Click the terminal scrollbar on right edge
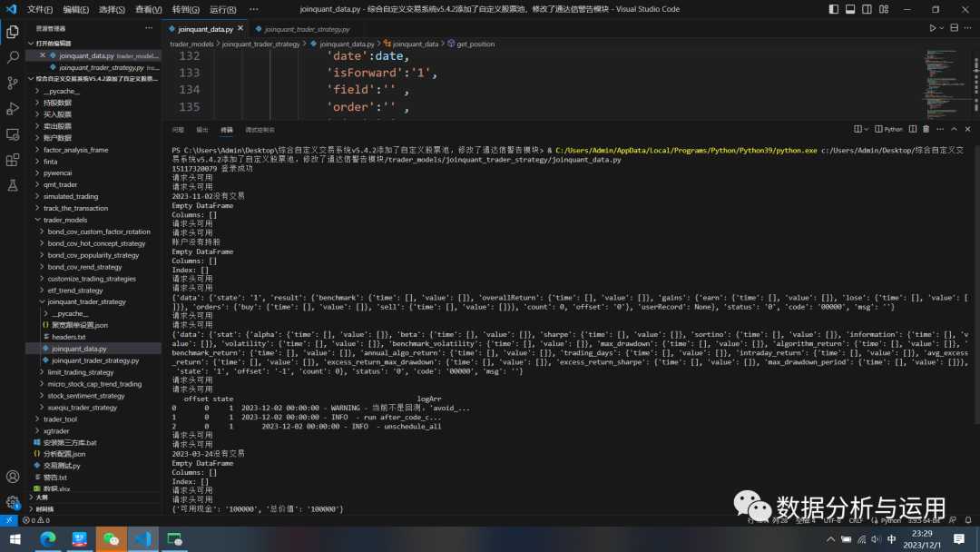Screen dimensions: 980x552 pyautogui.click(x=976, y=284)
